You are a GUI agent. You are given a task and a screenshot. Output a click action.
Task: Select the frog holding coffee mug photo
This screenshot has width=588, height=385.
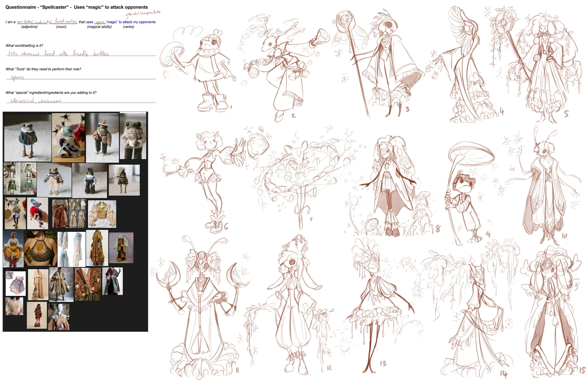pyautogui.click(x=133, y=136)
